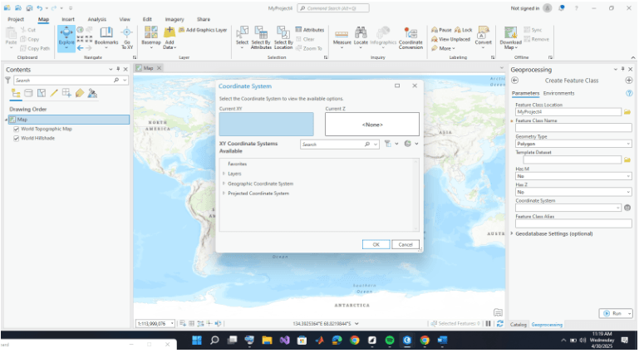Click the Feature Class Name field
This screenshot has width=644, height=353.
point(573,128)
